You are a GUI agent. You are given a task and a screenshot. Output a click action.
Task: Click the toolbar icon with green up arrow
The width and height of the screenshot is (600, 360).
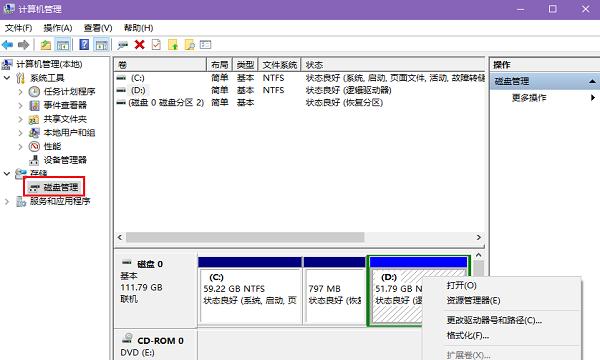[x=173, y=45]
